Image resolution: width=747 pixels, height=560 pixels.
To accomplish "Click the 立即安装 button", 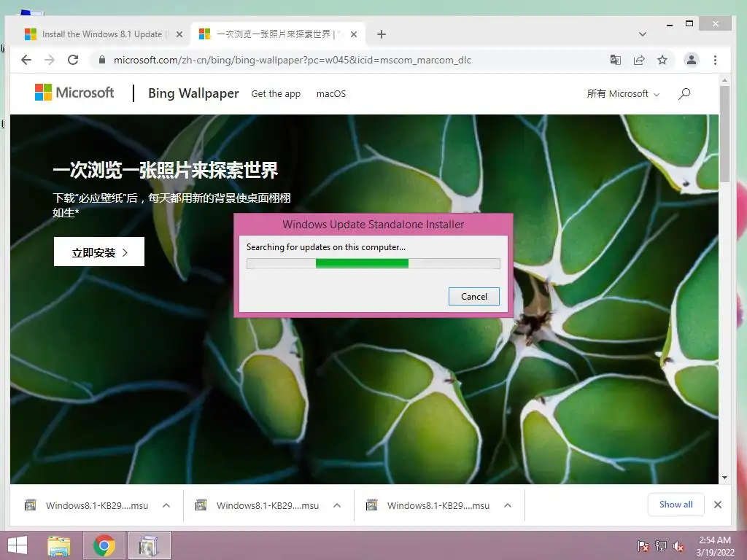I will pyautogui.click(x=99, y=252).
